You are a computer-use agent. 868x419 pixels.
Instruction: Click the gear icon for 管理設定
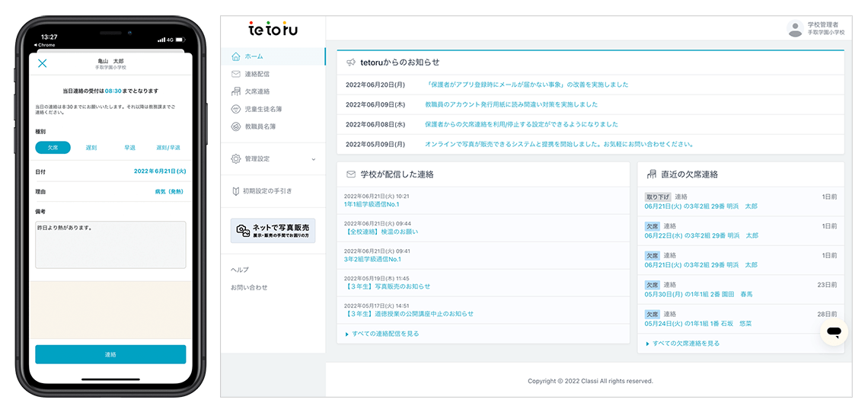(236, 158)
